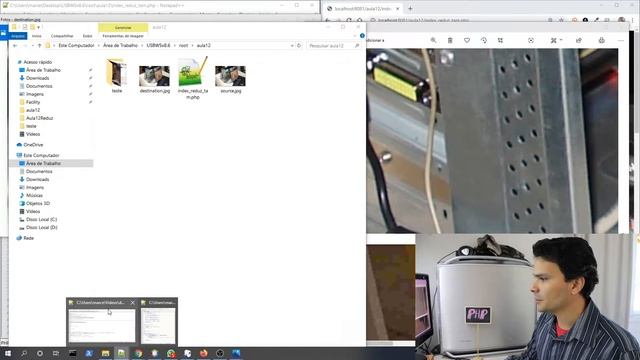Click the delete trash icon in Photos viewer
The width and height of the screenshot is (640, 360).
(x=450, y=40)
